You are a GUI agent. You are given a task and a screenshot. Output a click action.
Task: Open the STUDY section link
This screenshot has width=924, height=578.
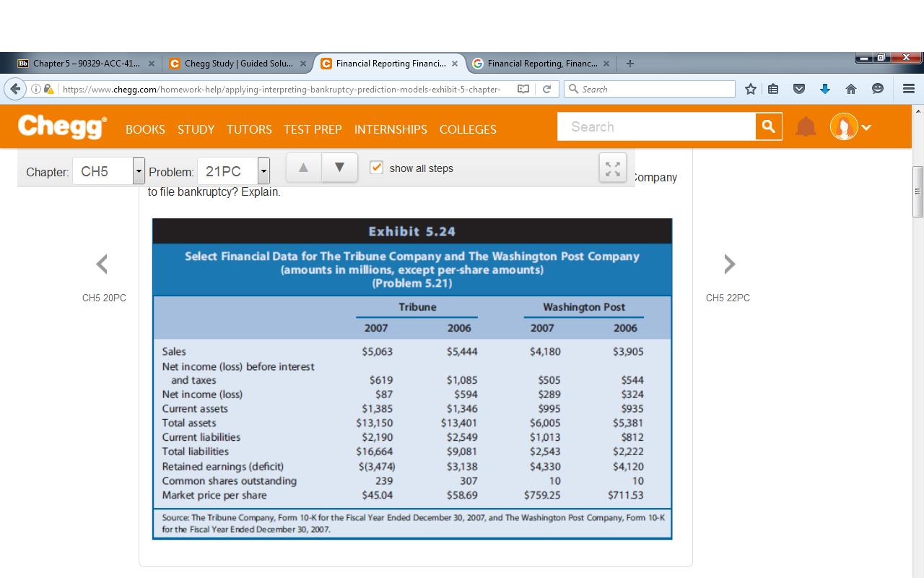click(x=196, y=129)
